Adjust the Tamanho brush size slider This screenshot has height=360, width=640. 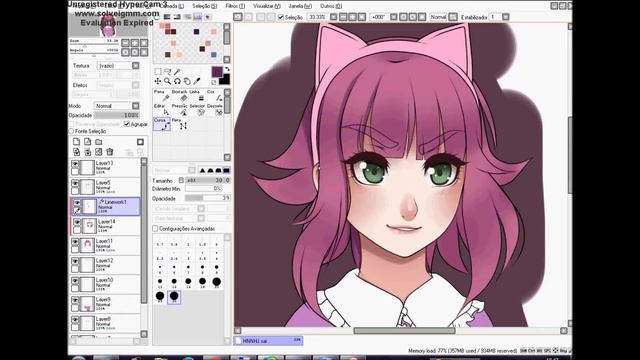pyautogui.click(x=208, y=180)
